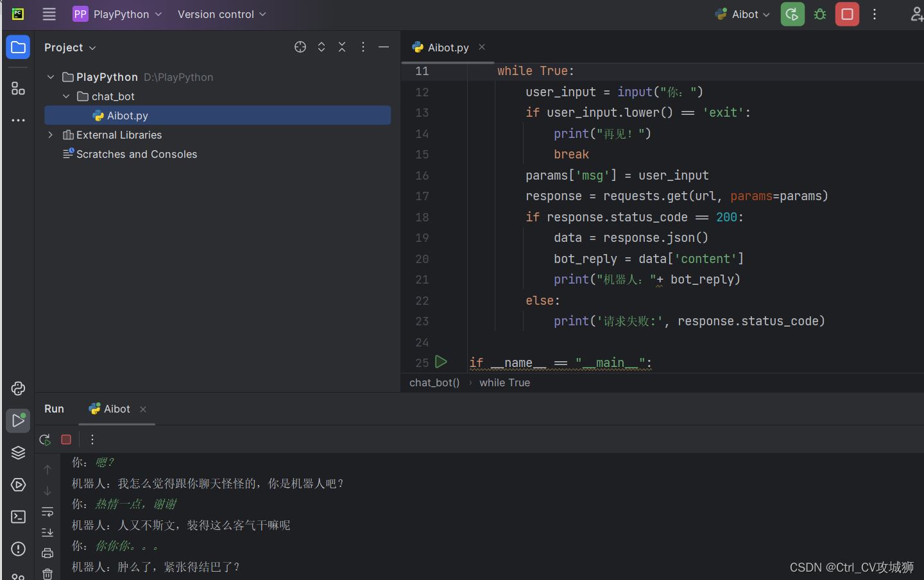
Task: Expand all items in Project tree
Action: [x=321, y=47]
